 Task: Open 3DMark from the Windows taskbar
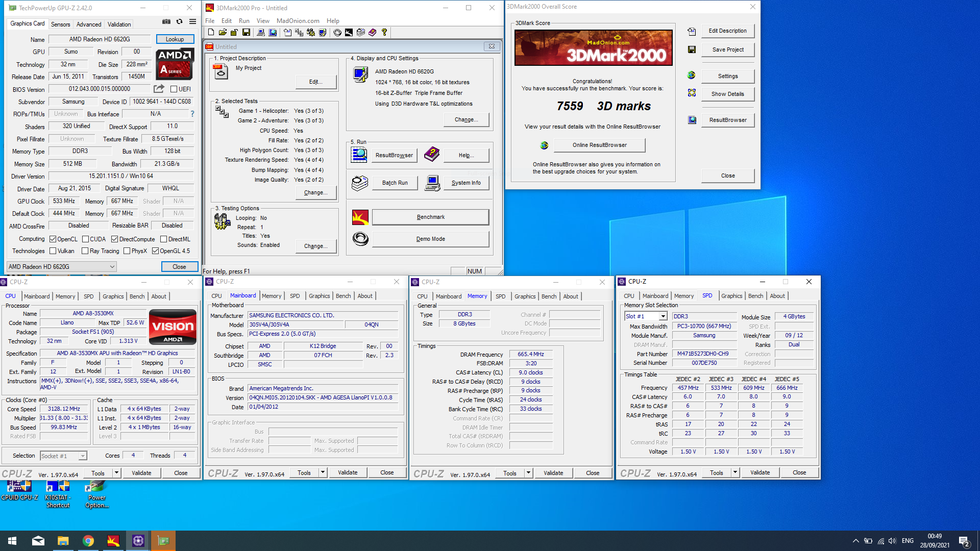[113, 541]
